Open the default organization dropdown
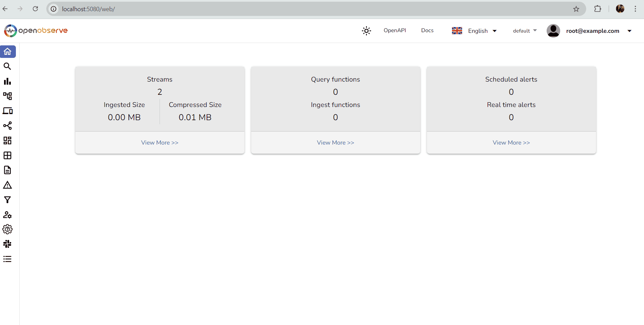 coord(525,31)
